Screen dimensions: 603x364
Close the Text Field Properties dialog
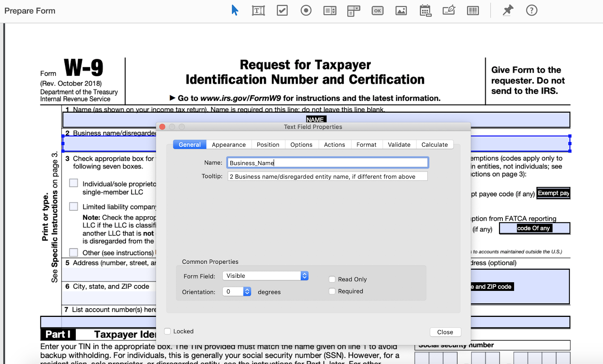(x=445, y=332)
